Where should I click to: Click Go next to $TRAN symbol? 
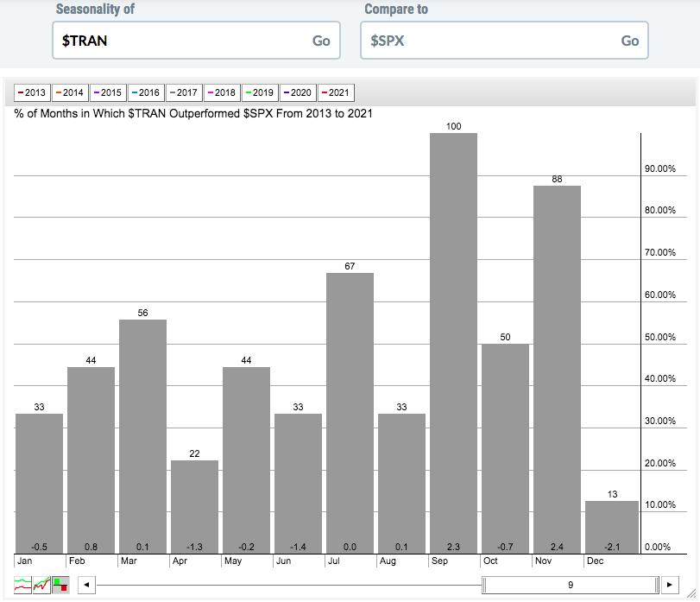pyautogui.click(x=321, y=41)
